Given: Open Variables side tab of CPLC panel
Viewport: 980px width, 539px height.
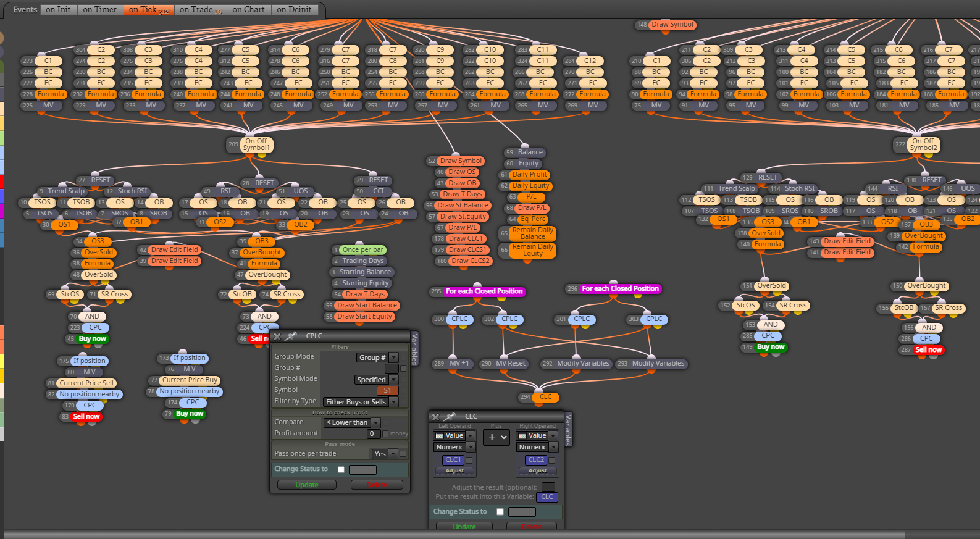Looking at the screenshot, I should click(x=415, y=348).
